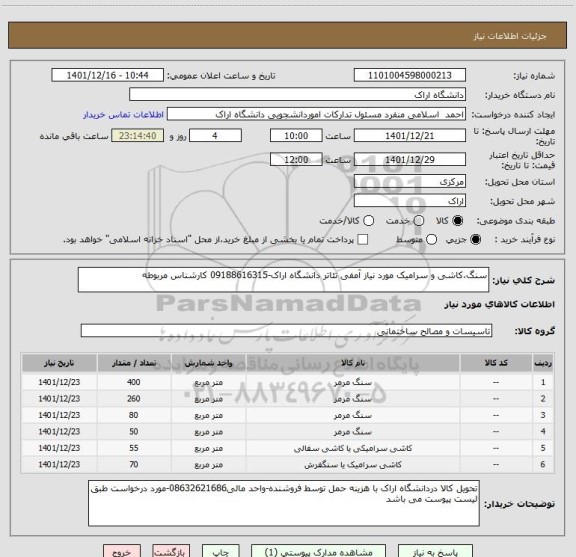Open the اطلاعات تماس خریدار link
Image resolution: width=576 pixels, height=557 pixels.
point(123,115)
